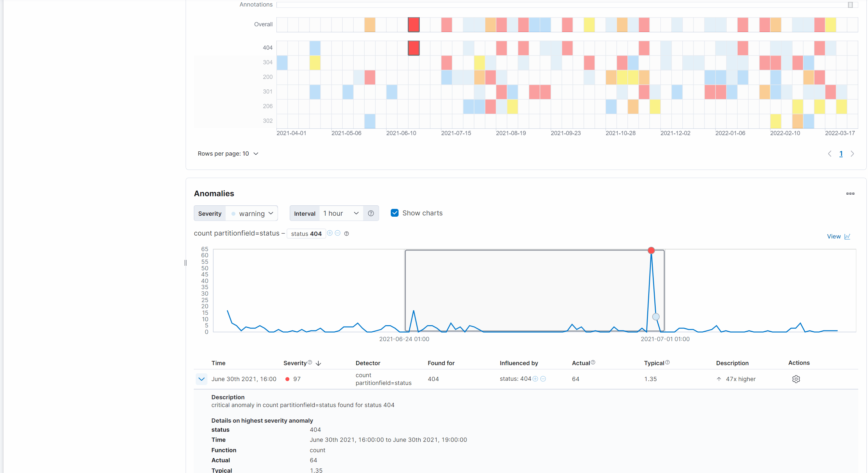Add filter for Influenced by status: 404
This screenshot has width=868, height=473.
(535, 379)
